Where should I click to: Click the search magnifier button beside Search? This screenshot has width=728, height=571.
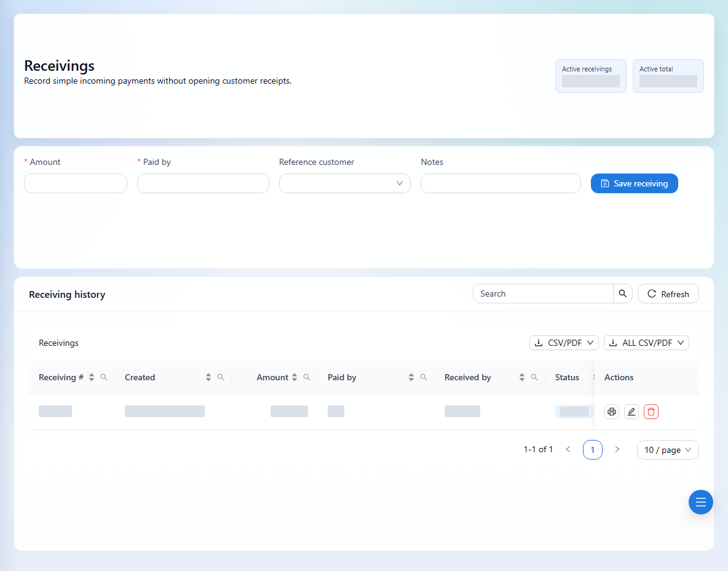click(623, 293)
